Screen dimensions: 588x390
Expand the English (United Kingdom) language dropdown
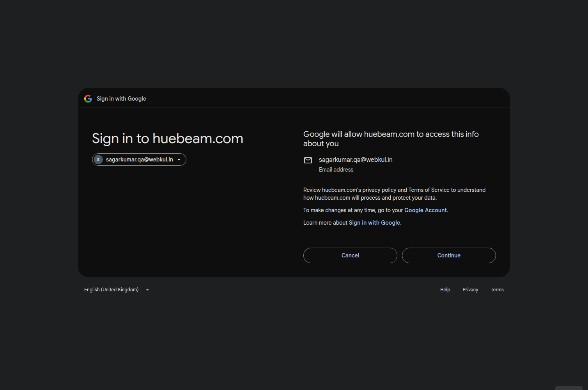click(117, 290)
